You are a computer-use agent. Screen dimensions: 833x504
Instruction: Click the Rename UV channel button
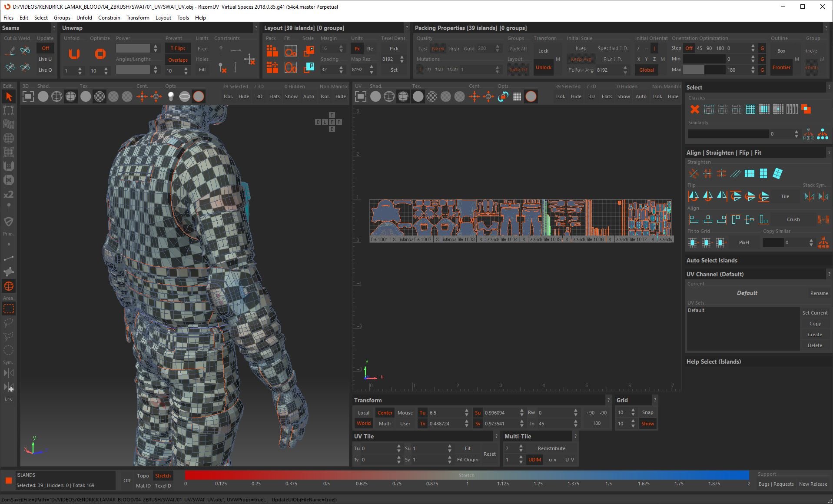(x=819, y=293)
